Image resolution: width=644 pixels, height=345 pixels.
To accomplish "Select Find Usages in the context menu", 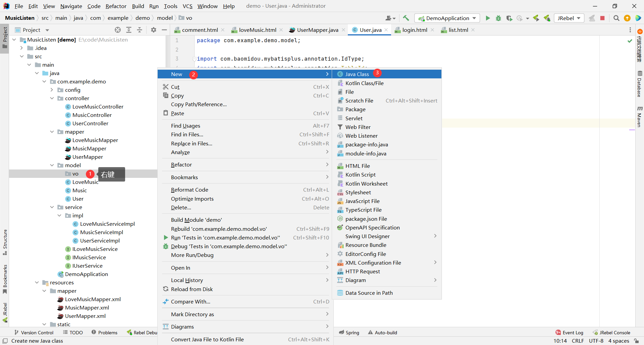I will 245,126.
